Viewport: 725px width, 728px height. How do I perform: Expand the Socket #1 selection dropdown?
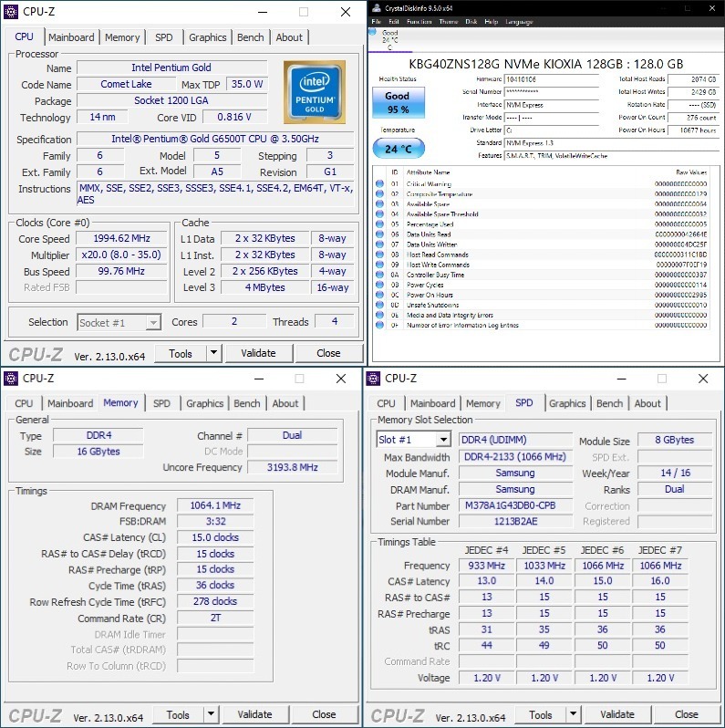pos(152,322)
